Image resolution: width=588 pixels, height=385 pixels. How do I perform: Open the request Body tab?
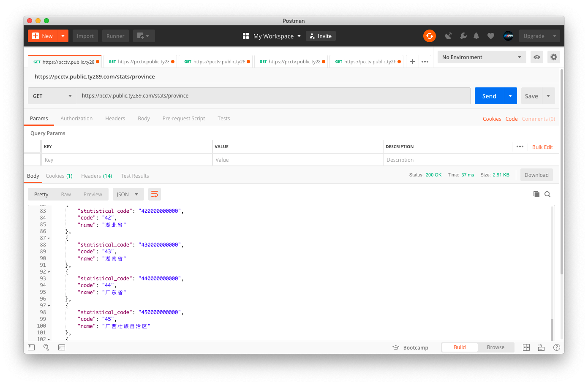(144, 119)
